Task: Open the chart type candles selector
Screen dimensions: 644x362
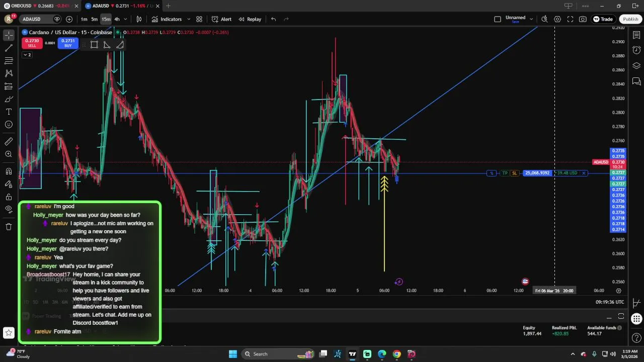Action: click(139, 19)
